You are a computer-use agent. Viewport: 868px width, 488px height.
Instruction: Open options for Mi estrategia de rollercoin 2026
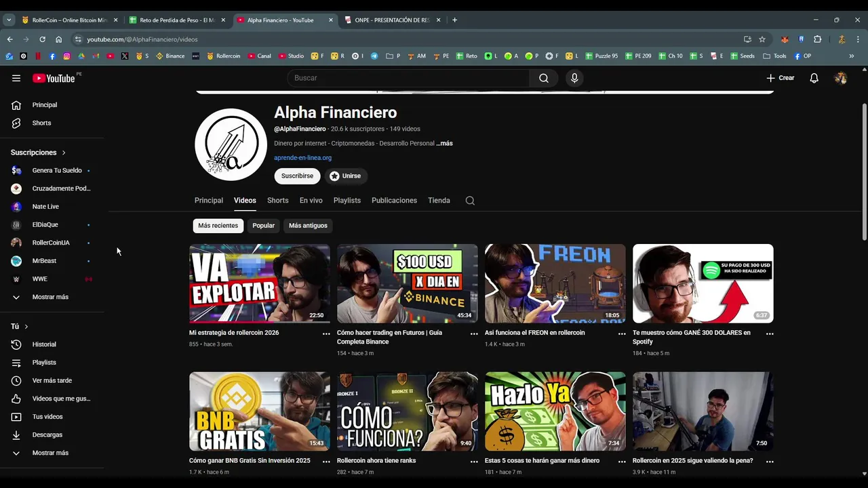(326, 333)
